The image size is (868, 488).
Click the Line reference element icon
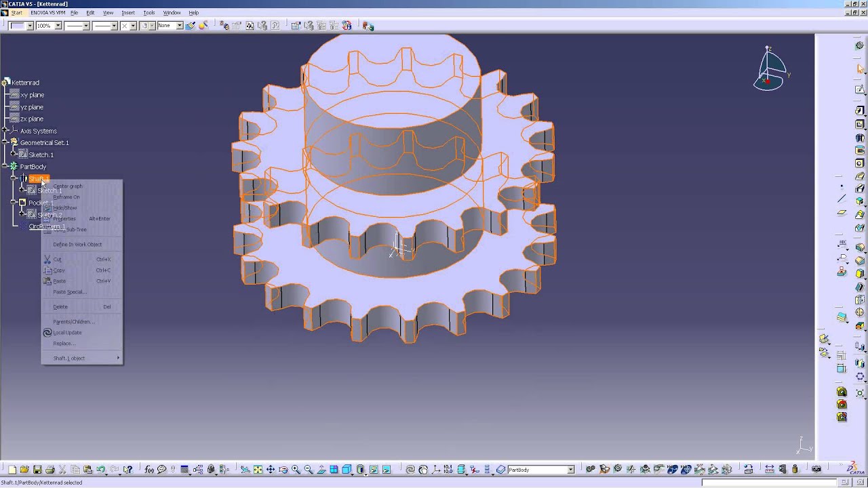(842, 199)
